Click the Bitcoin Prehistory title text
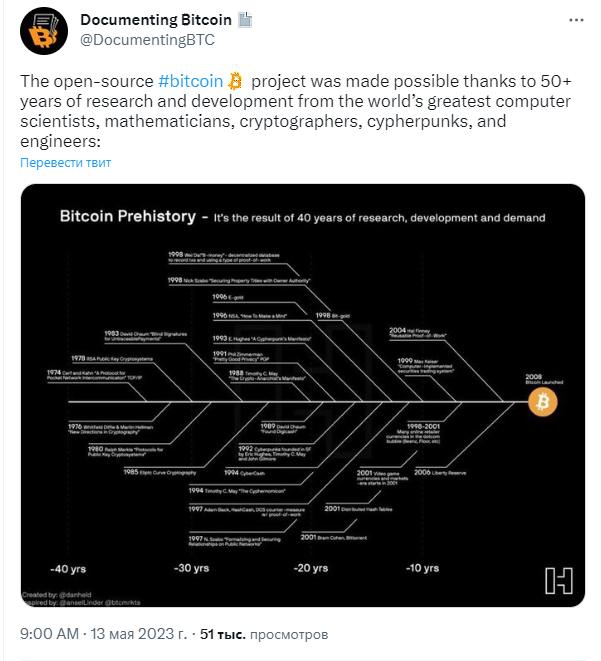 coord(128,216)
